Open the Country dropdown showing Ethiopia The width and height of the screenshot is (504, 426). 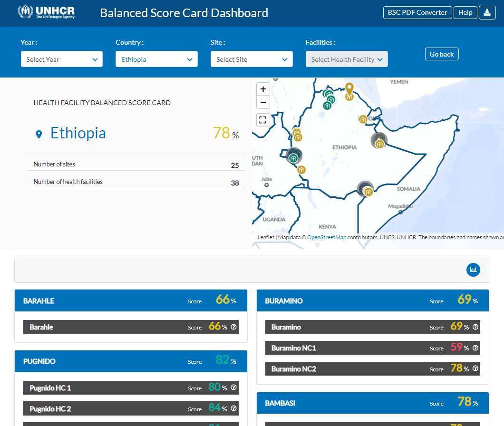(x=156, y=59)
